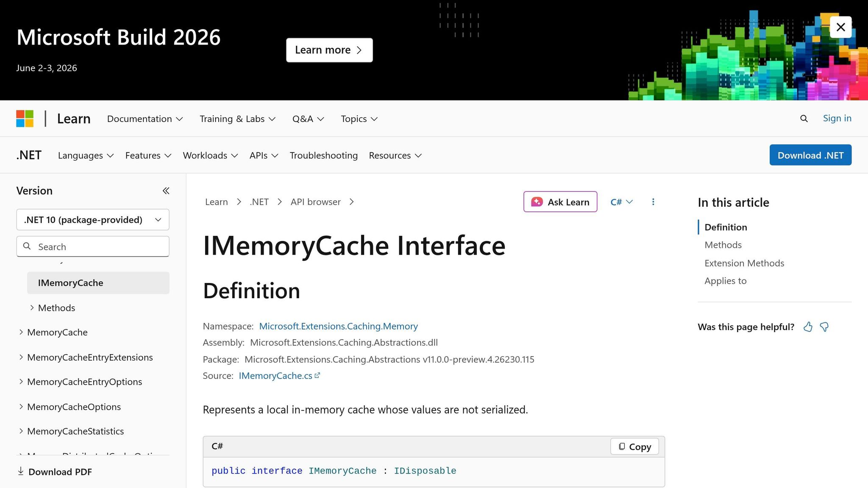Viewport: 868px width, 488px height.
Task: Jump to Extension Methods in outline
Action: coord(744,263)
